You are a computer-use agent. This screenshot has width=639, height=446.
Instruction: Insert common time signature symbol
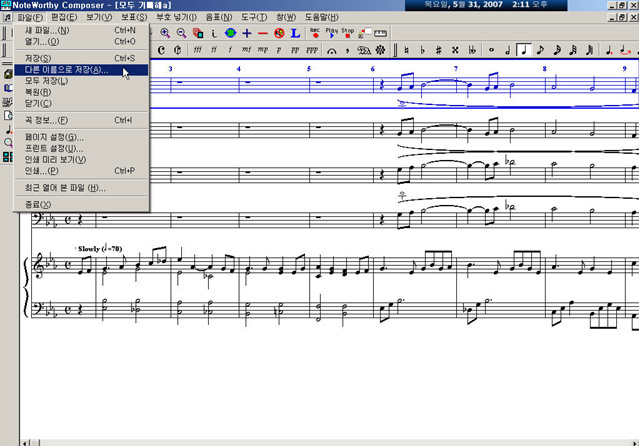[x=161, y=50]
